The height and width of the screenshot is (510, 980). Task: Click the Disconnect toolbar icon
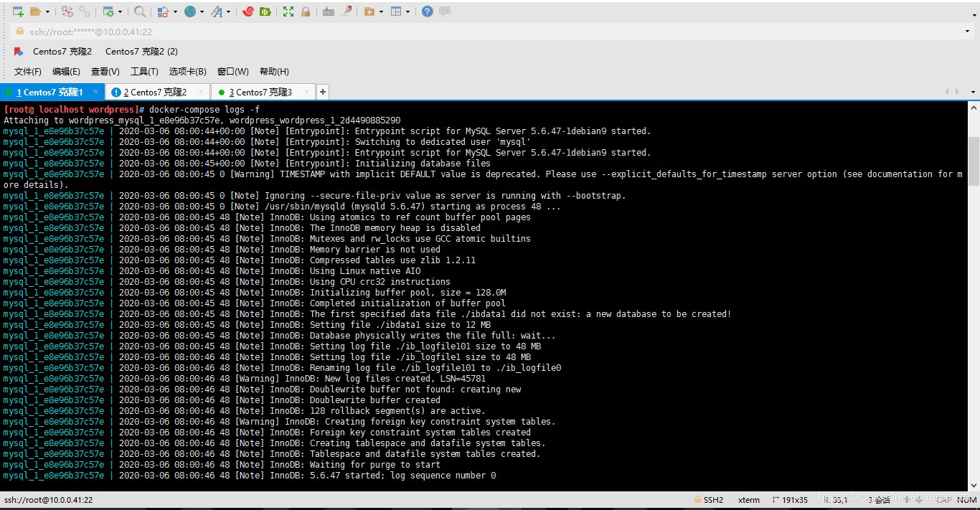pos(67,11)
